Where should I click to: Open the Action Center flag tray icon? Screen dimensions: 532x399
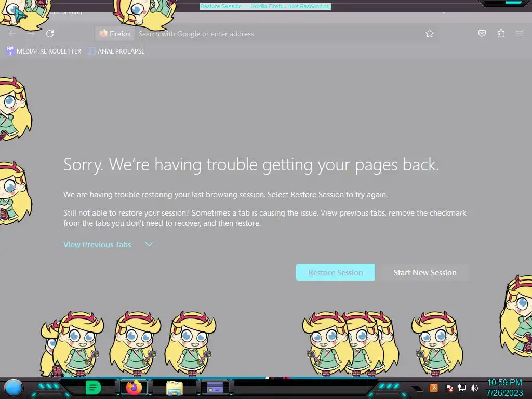[449, 388]
